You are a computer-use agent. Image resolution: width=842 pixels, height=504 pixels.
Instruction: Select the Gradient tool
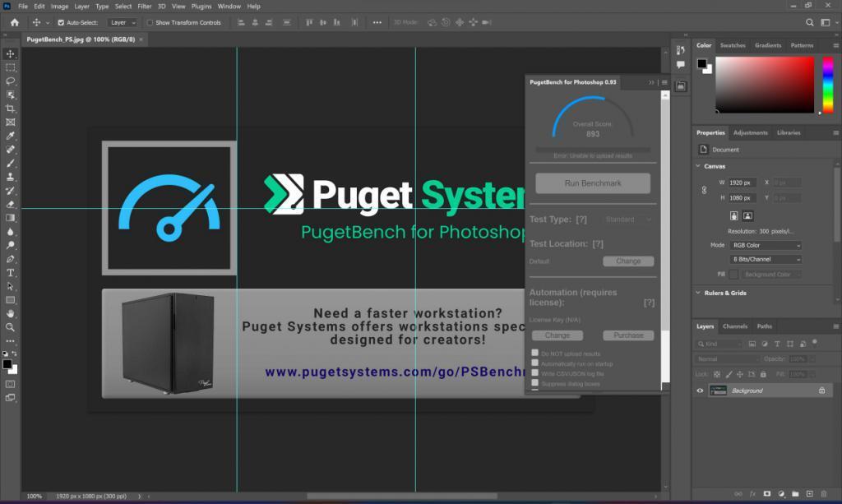pyautogui.click(x=10, y=218)
